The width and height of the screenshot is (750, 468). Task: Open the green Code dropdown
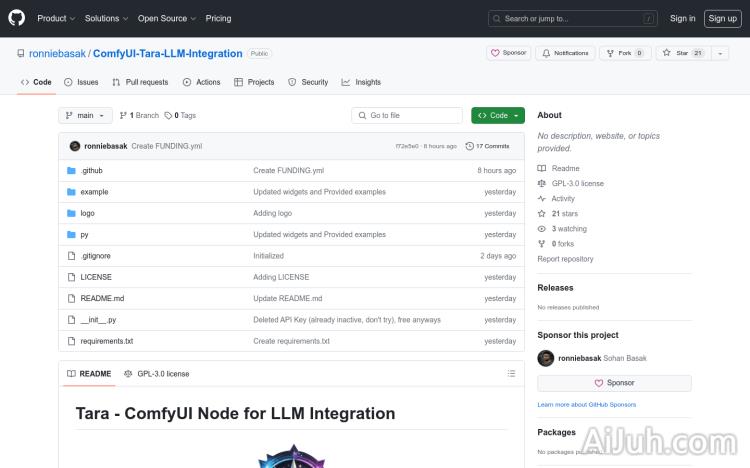pyautogui.click(x=497, y=115)
